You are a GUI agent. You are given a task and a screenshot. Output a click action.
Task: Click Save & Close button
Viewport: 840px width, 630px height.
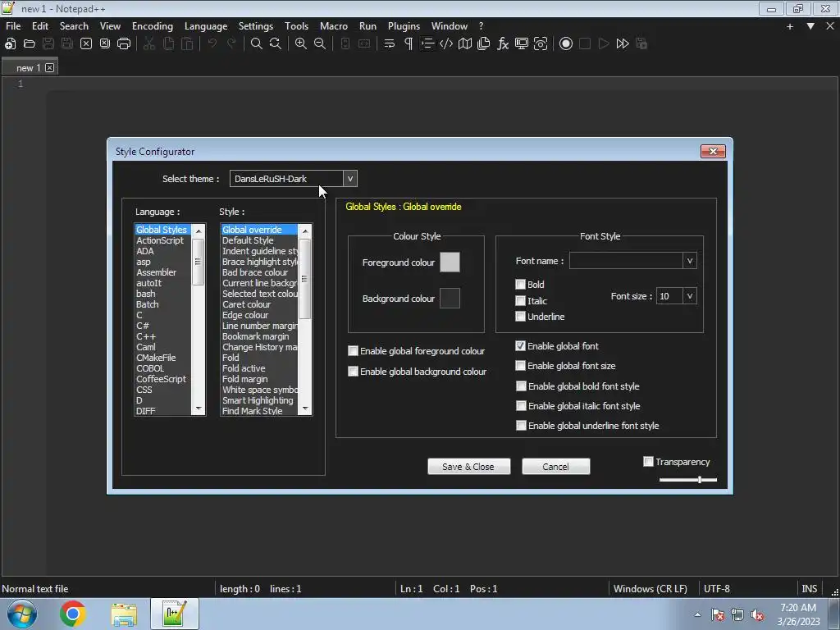(x=468, y=467)
